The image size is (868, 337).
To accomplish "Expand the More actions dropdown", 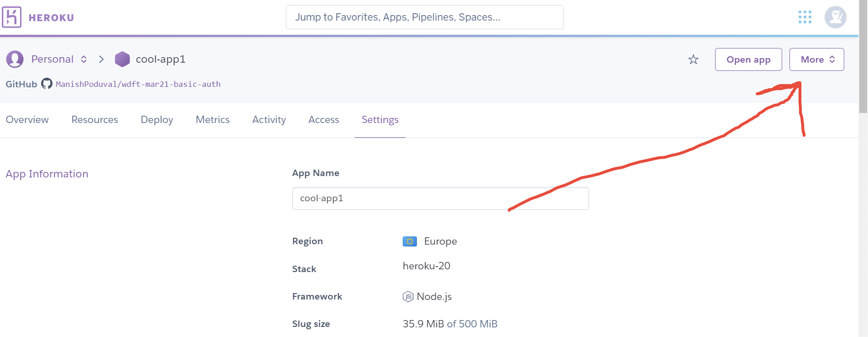I will [x=816, y=59].
